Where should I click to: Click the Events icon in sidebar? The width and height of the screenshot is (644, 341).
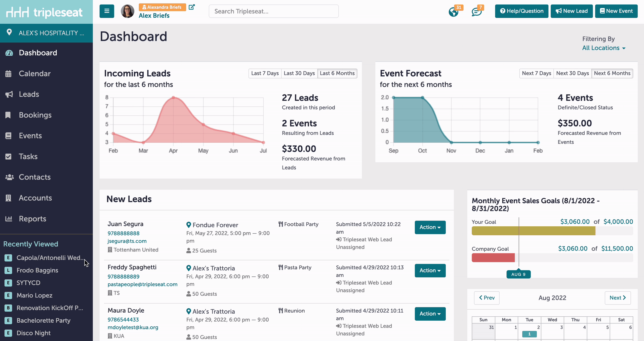[x=8, y=136]
